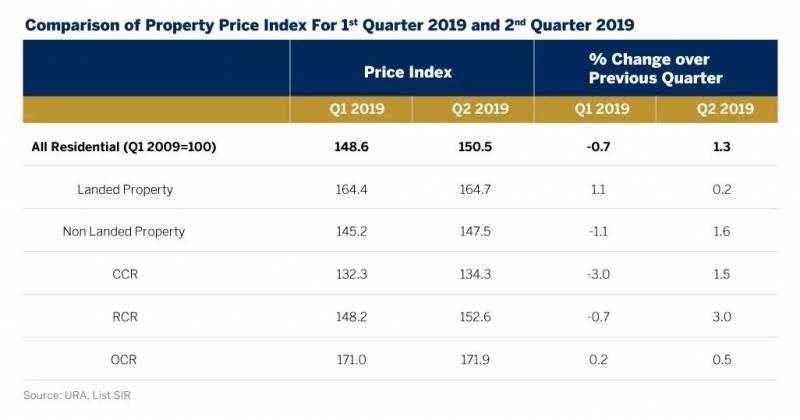The width and height of the screenshot is (800, 420).
Task: Click the % Change over Previous Quarter header
Action: pos(656,72)
